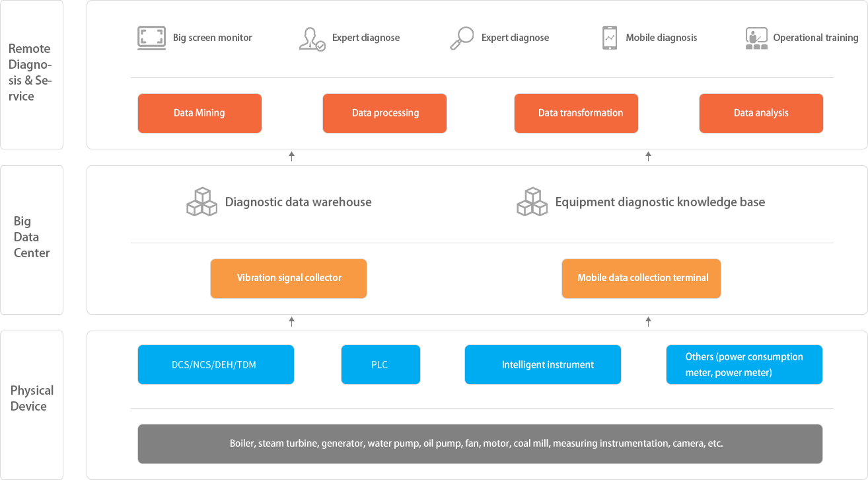Click the Big screen monitor icon

coord(151,38)
